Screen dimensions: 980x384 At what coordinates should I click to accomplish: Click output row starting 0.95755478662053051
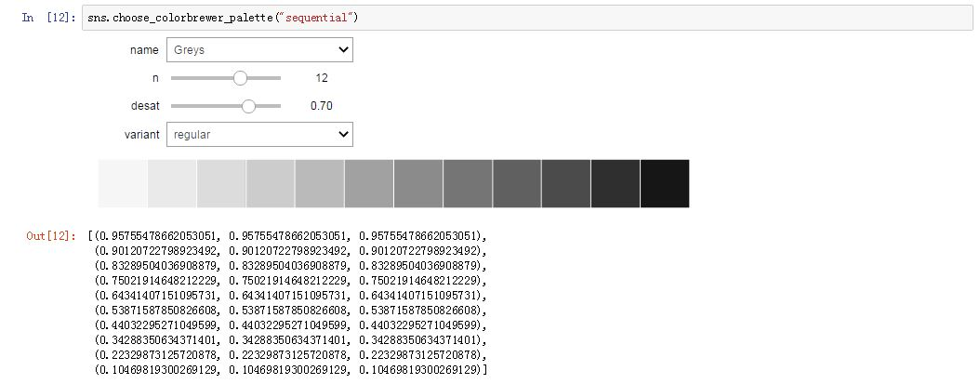pos(287,236)
